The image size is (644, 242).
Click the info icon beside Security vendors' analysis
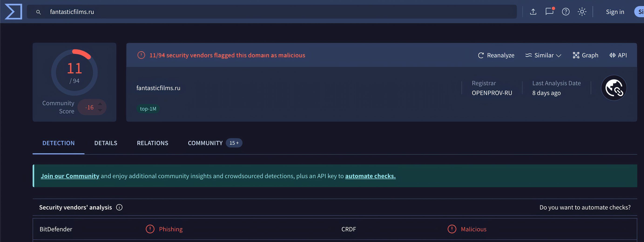tap(119, 207)
